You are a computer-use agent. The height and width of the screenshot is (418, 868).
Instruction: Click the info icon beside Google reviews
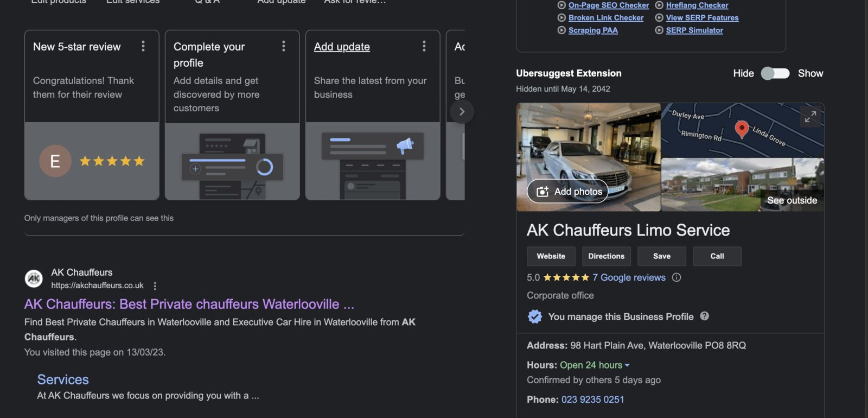click(x=676, y=277)
